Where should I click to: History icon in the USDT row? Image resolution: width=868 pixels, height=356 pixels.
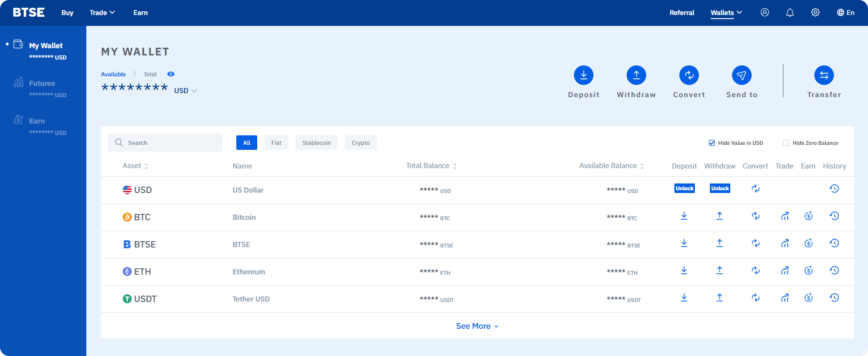(834, 297)
